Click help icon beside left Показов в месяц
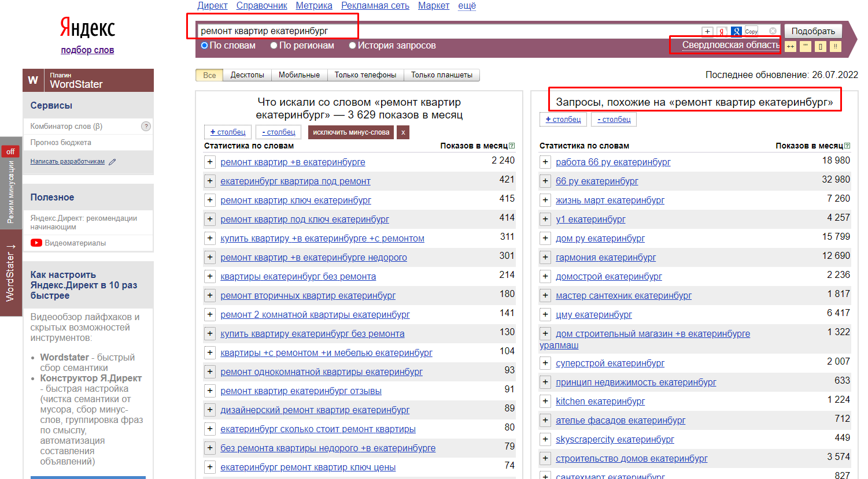 pyautogui.click(x=512, y=146)
